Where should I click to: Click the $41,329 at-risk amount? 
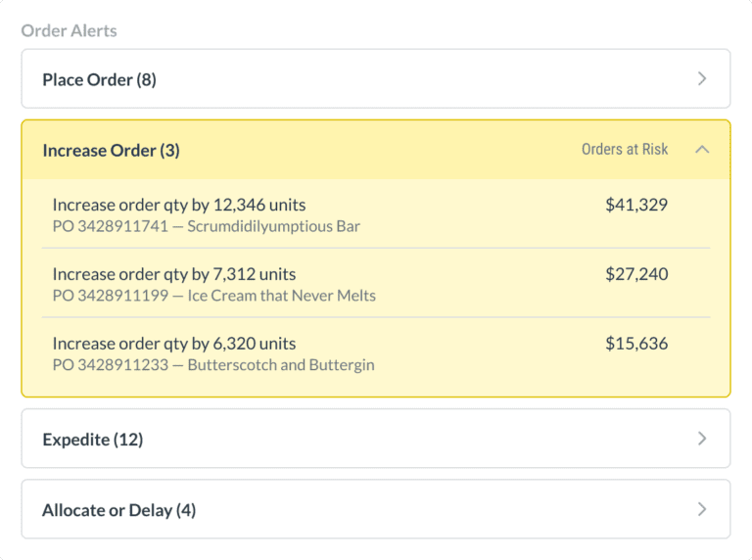(x=636, y=205)
